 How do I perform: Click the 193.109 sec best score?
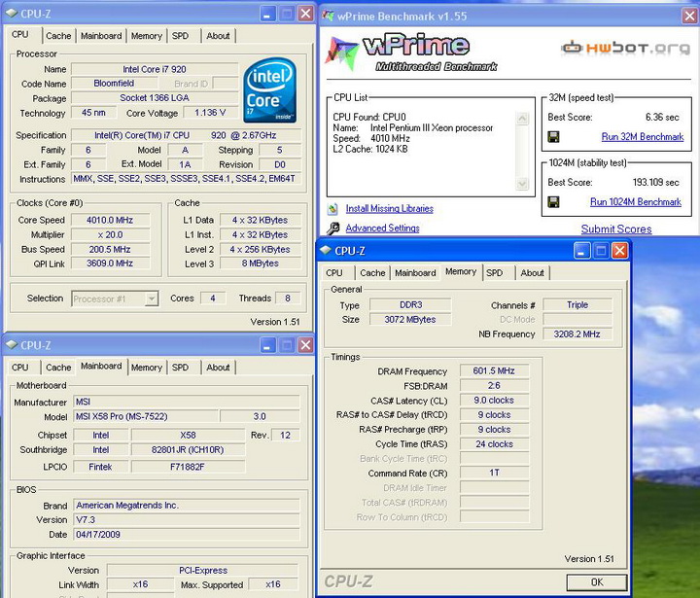[x=656, y=182]
